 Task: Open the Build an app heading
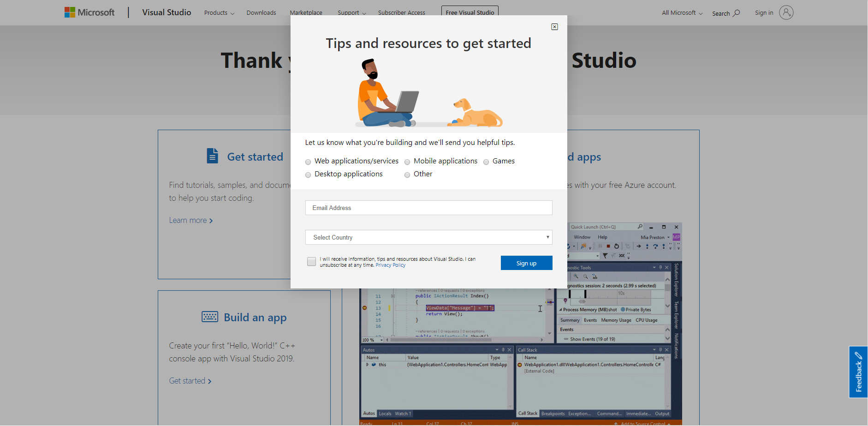pos(255,318)
